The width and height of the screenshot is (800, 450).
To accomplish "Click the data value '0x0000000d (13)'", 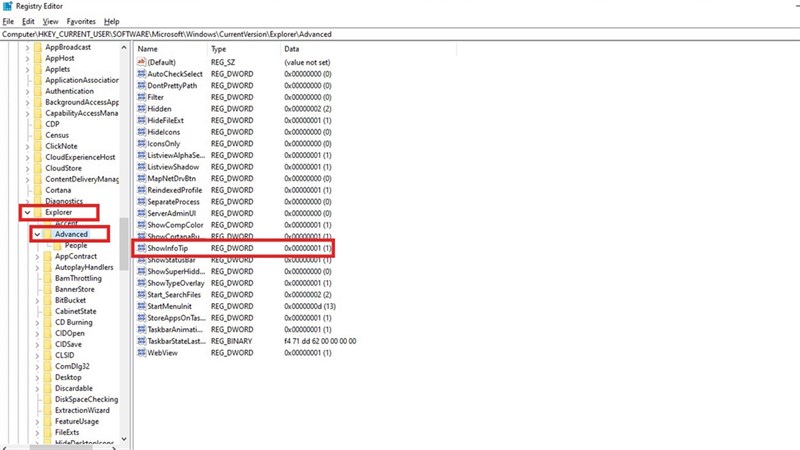I will coord(310,306).
